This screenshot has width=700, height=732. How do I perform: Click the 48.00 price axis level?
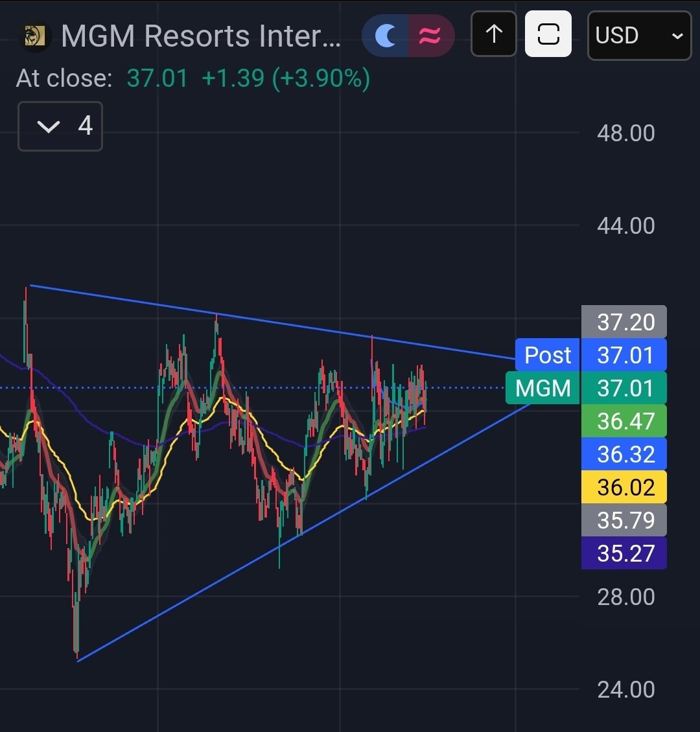click(625, 133)
